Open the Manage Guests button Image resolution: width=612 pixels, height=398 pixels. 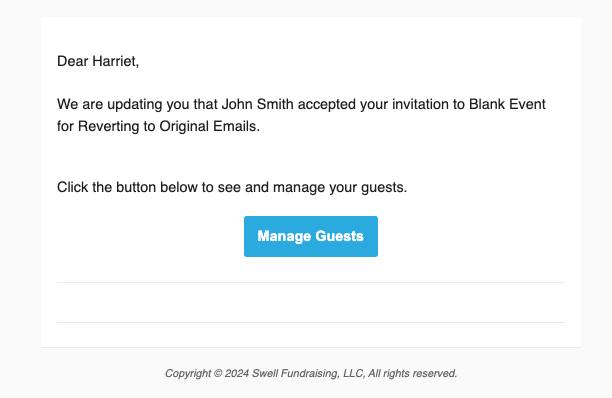[311, 236]
